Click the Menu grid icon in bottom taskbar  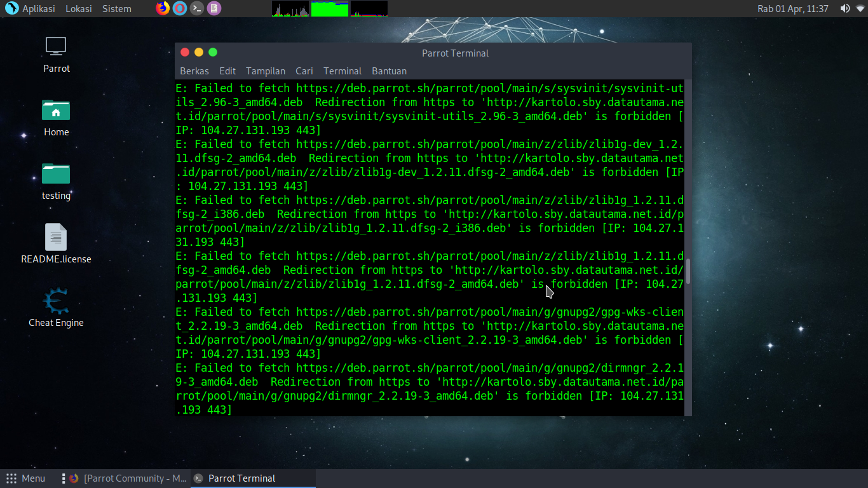click(11, 478)
